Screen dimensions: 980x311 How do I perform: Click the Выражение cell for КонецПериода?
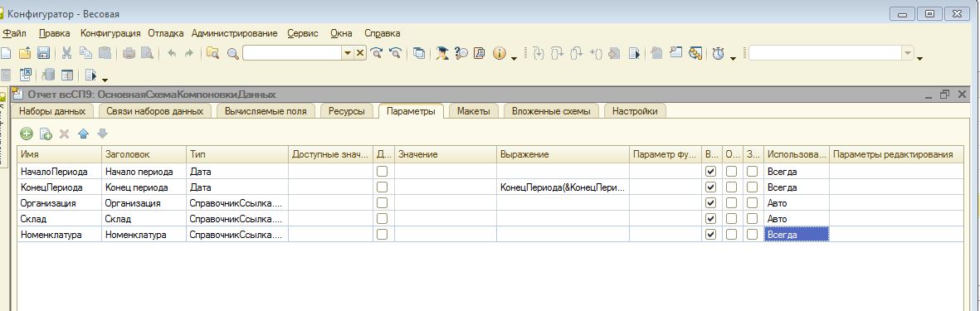[x=563, y=187]
